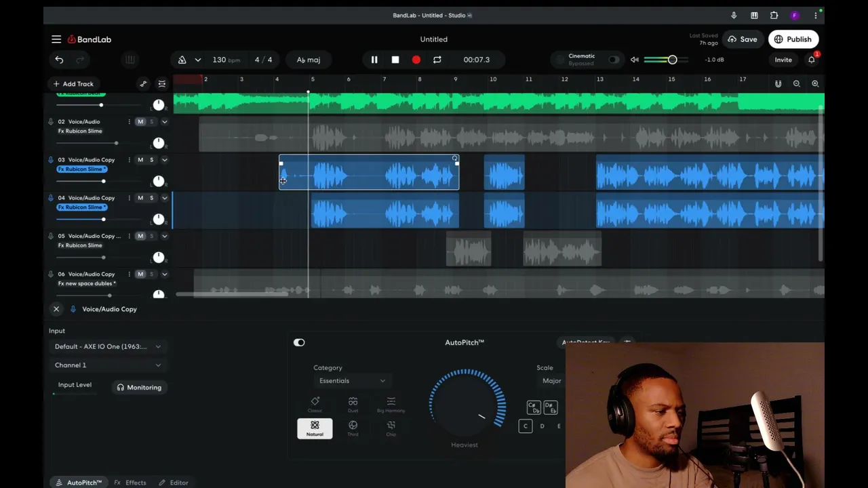Open the BandLab hamburger menu
The image size is (868, 488).
point(56,39)
